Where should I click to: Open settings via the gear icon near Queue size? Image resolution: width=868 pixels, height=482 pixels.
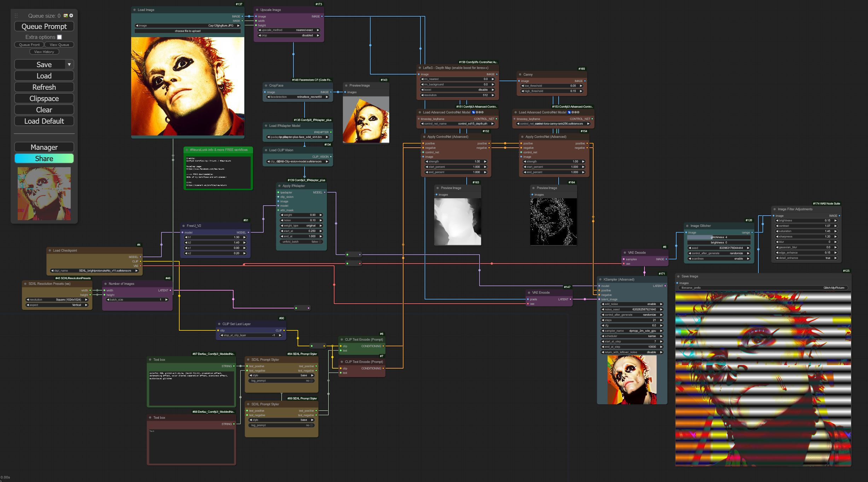pyautogui.click(x=71, y=16)
